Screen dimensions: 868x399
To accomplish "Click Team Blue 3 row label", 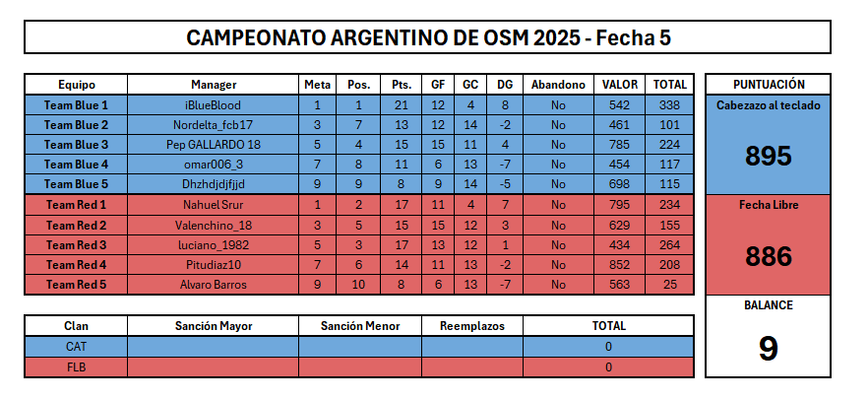I will click(x=77, y=145).
